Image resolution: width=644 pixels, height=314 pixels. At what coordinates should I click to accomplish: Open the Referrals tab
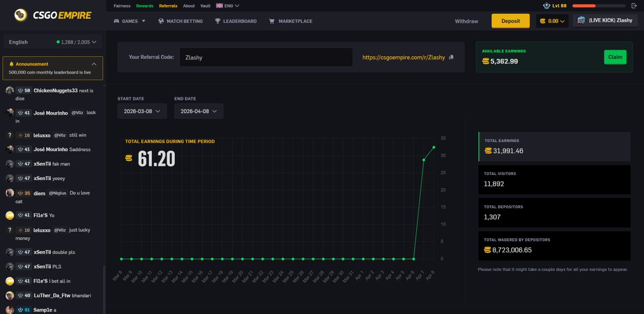pos(169,6)
